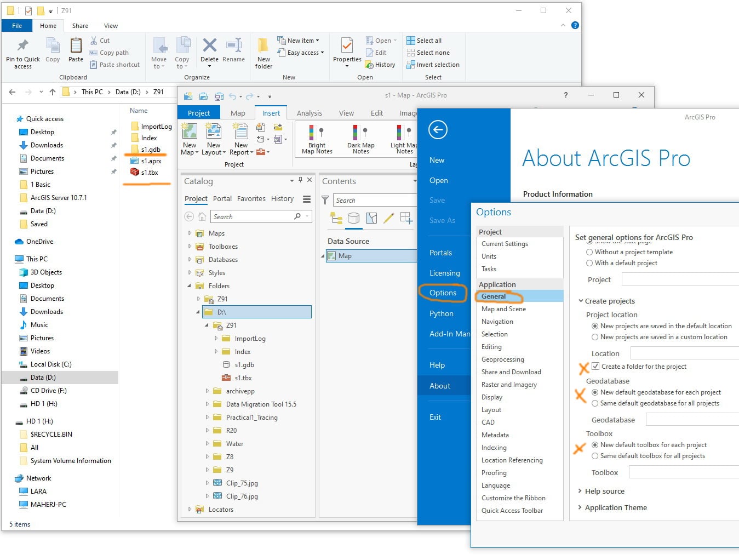Select the Bright Map Notes icon

pos(317,133)
